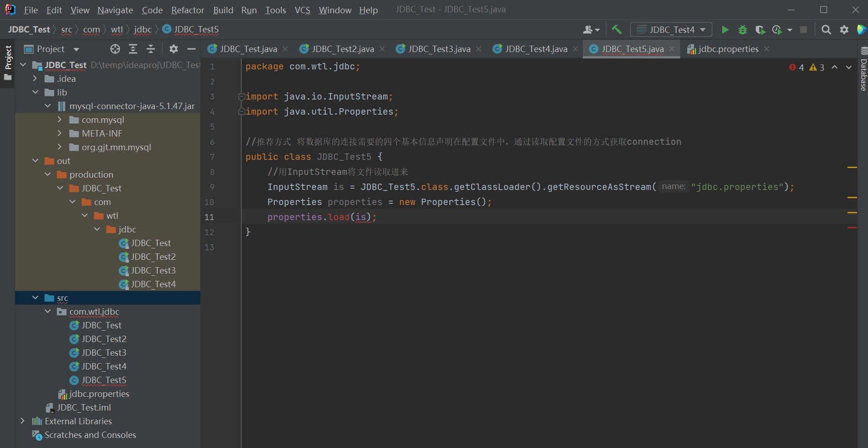Start debugging with the bug icon
This screenshot has height=448, width=868.
(x=743, y=30)
